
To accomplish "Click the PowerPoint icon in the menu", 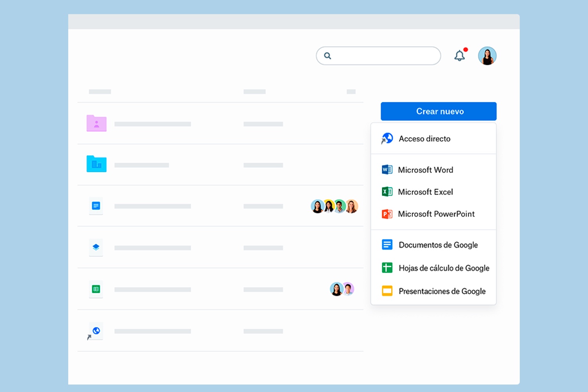I will coord(387,214).
